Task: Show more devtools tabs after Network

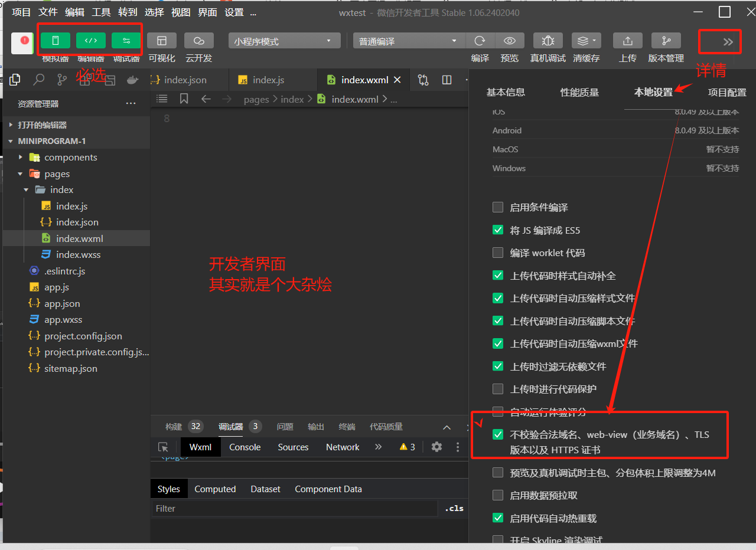Action: pos(378,447)
